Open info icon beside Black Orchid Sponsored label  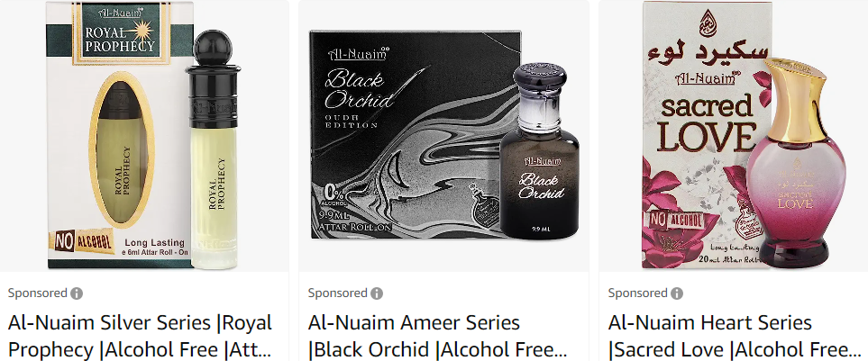[377, 293]
